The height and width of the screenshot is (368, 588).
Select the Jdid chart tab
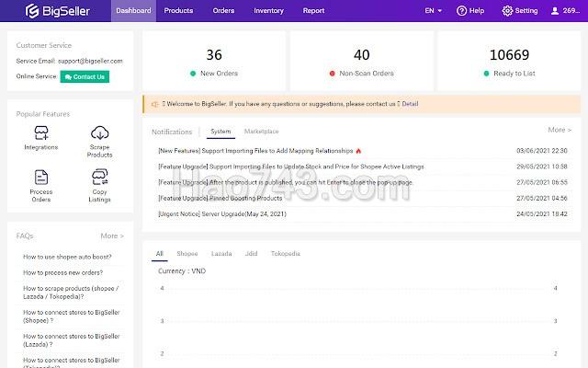click(251, 254)
